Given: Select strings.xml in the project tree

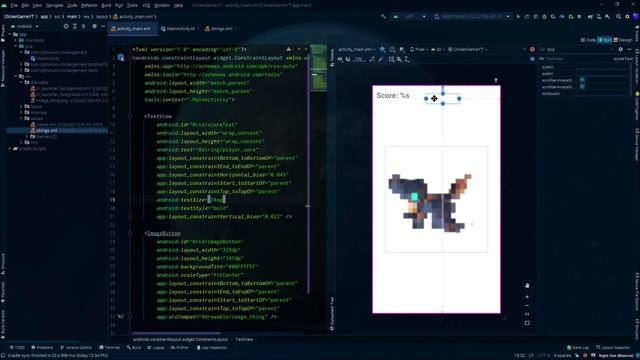Looking at the screenshot, I should point(47,131).
